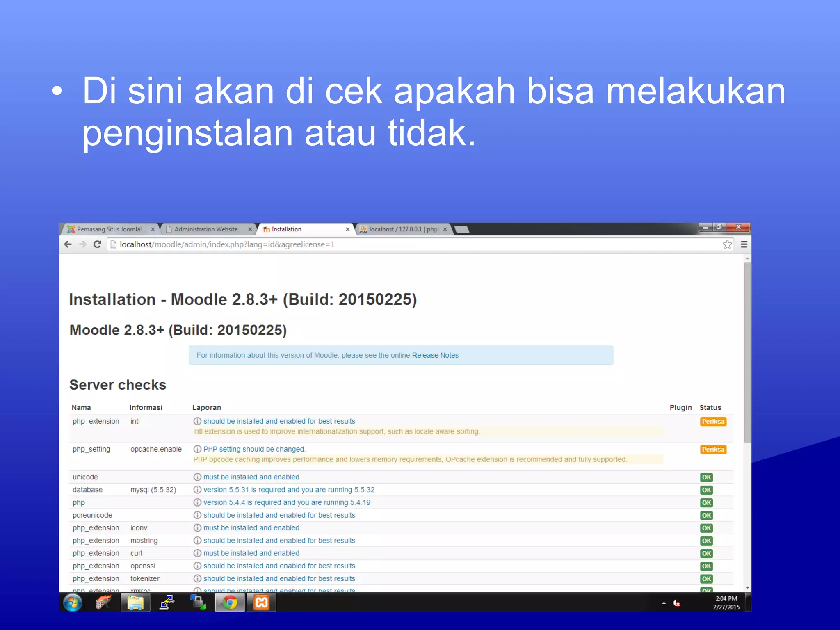The image size is (840, 630).
Task: Click Periksa status badge for intl
Action: (713, 422)
